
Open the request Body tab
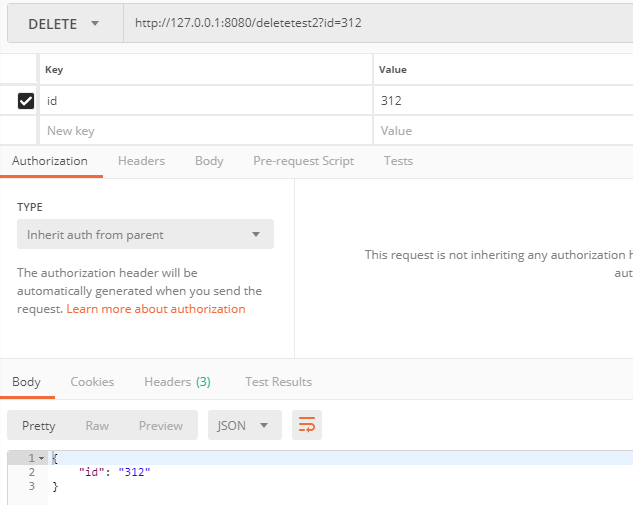pyautogui.click(x=209, y=161)
